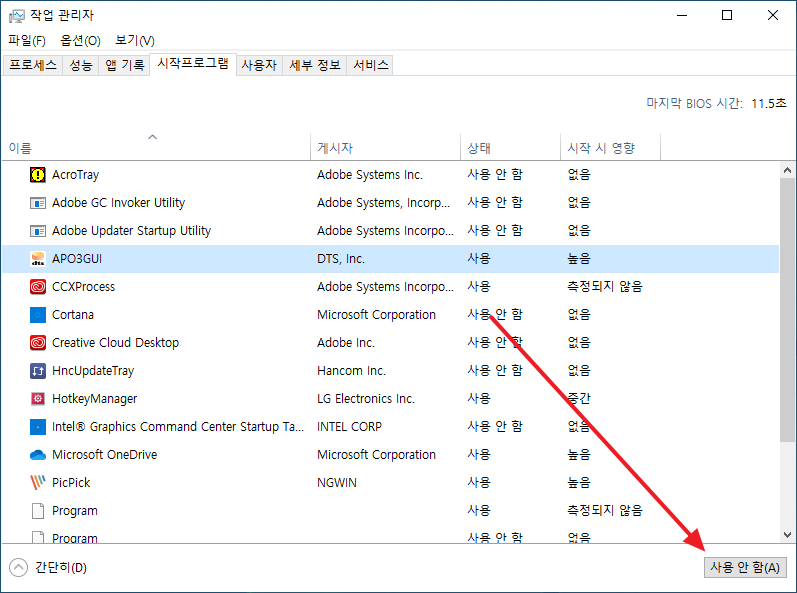The width and height of the screenshot is (797, 593).
Task: Click Microsoft Corporation publisher in the Cortana row
Action: pos(377,315)
